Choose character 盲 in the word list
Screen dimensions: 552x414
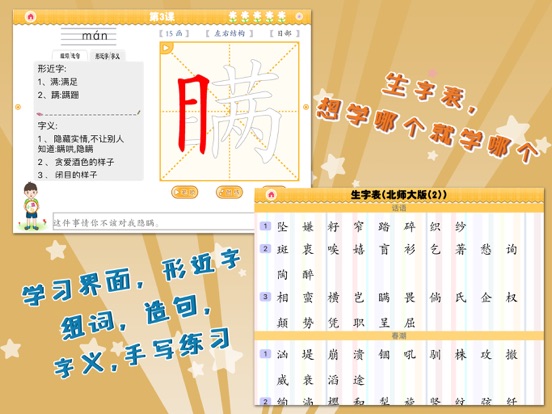tap(384, 250)
